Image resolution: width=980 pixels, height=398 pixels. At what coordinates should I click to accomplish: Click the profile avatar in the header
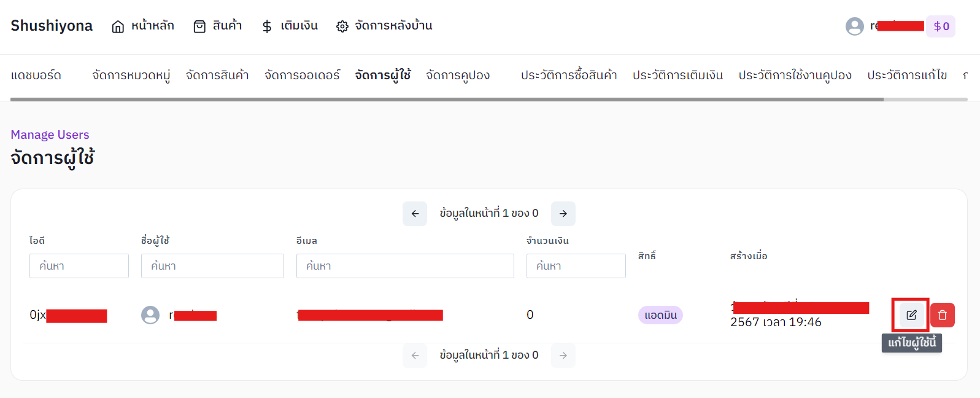[x=854, y=26]
